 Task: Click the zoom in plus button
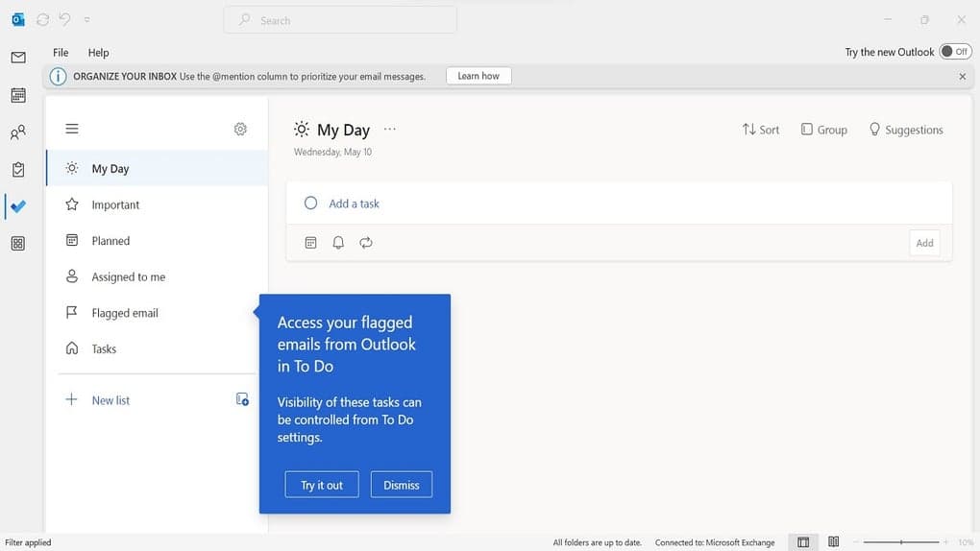pyautogui.click(x=946, y=542)
